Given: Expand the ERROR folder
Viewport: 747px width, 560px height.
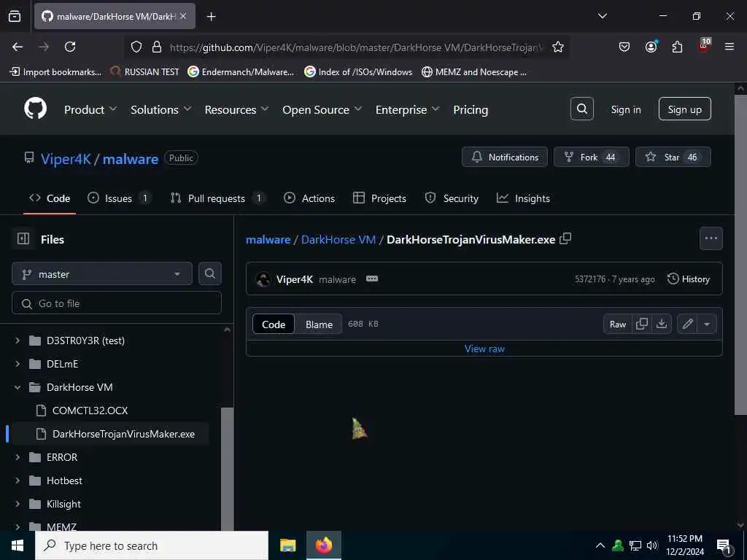Looking at the screenshot, I should point(18,457).
